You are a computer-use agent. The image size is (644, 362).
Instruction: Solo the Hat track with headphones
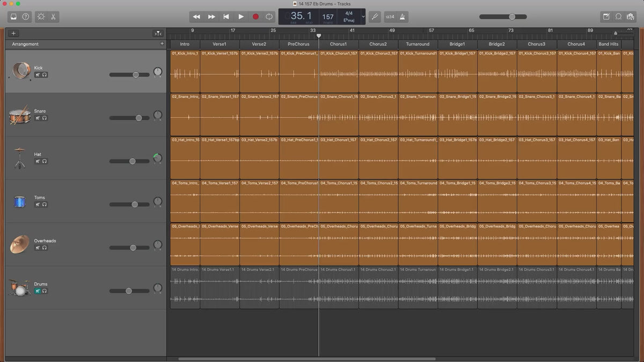pyautogui.click(x=45, y=161)
